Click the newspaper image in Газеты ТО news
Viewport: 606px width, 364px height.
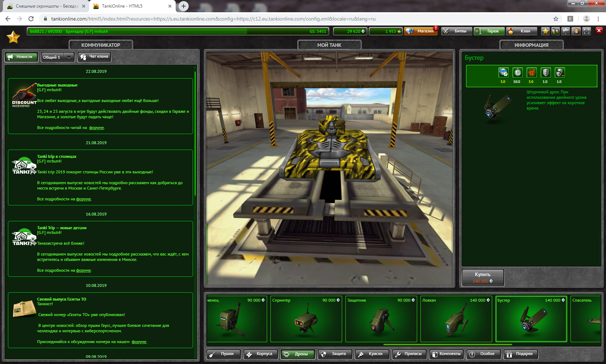(25, 309)
